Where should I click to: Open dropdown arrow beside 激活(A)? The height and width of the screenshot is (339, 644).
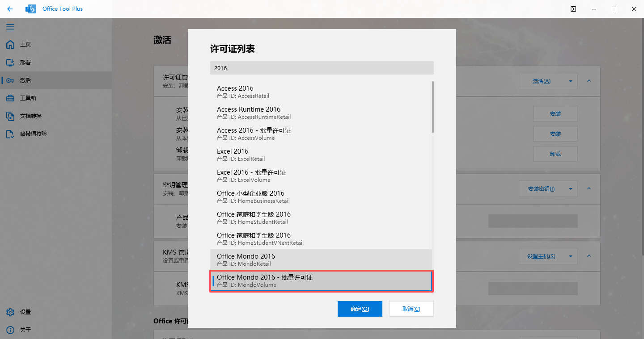tap(571, 81)
